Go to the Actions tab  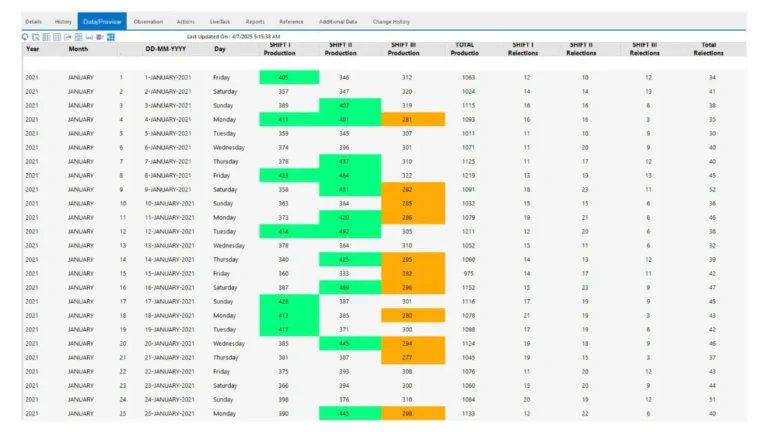(186, 22)
